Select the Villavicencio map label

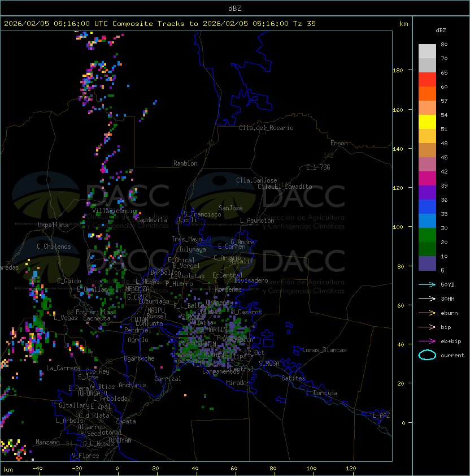114,211
